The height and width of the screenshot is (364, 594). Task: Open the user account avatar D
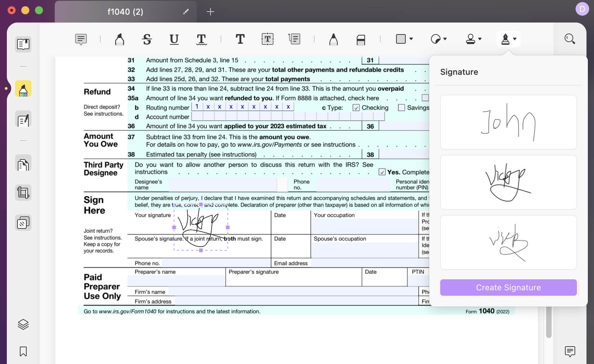click(x=582, y=9)
